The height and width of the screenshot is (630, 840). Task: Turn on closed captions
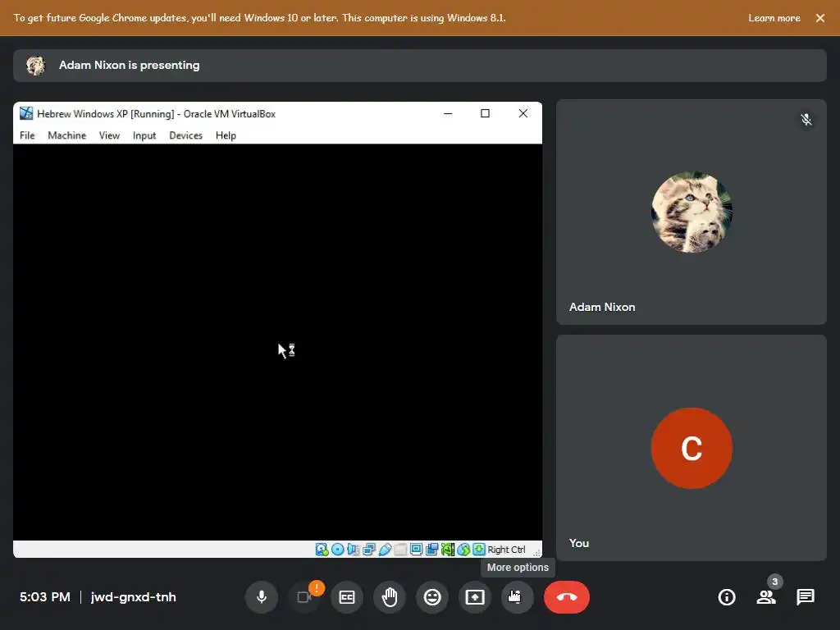347,597
